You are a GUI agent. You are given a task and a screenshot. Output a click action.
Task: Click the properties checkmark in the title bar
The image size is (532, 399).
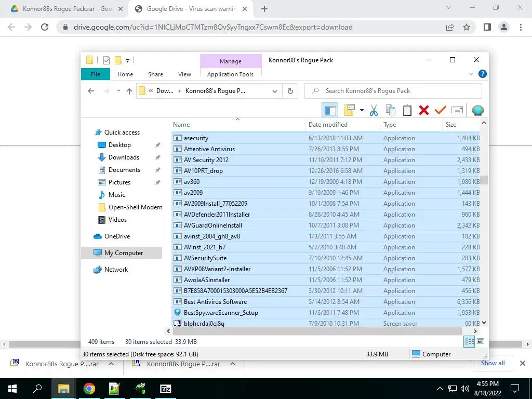(x=106, y=60)
